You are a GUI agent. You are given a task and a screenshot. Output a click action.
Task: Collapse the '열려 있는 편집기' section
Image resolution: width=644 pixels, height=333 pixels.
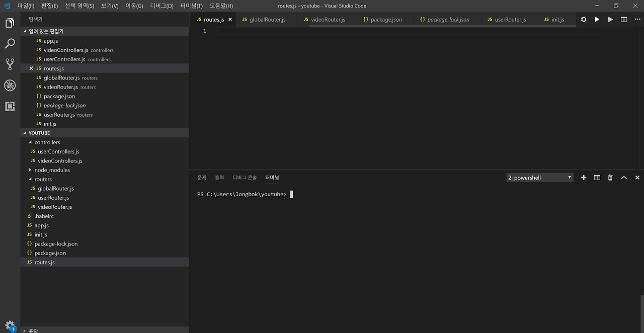(x=105, y=31)
